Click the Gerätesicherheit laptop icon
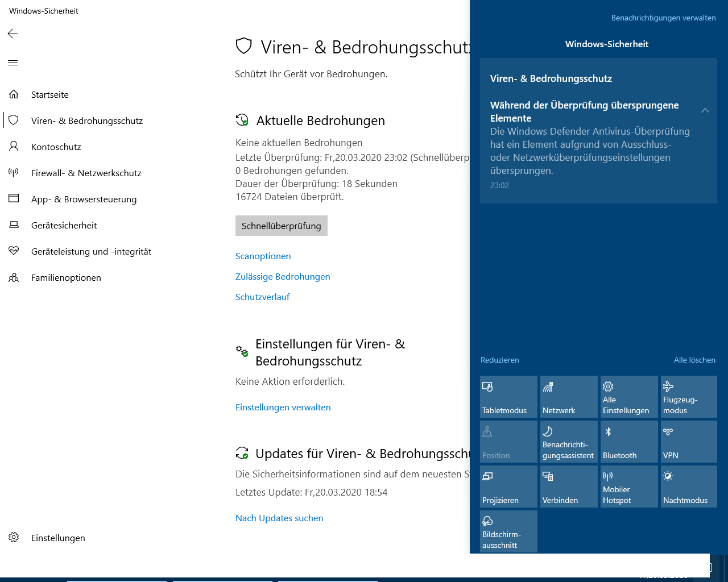Viewport: 728px width, 582px height. 14,225
